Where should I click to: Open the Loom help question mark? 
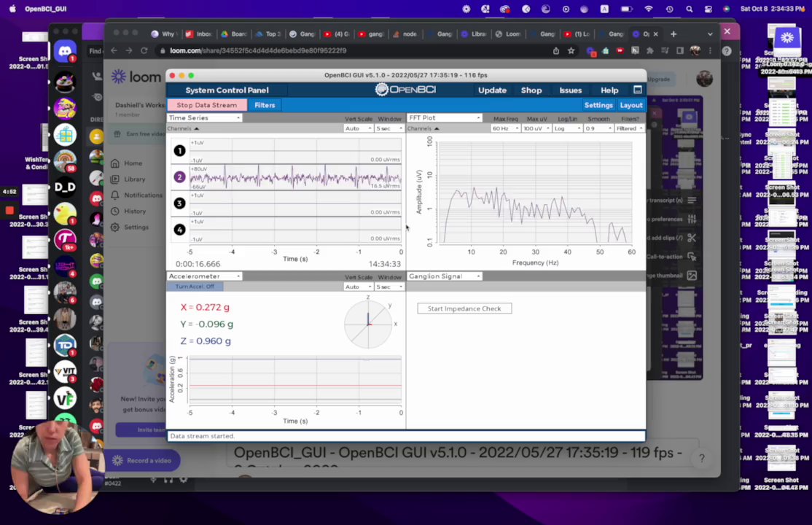tap(702, 458)
